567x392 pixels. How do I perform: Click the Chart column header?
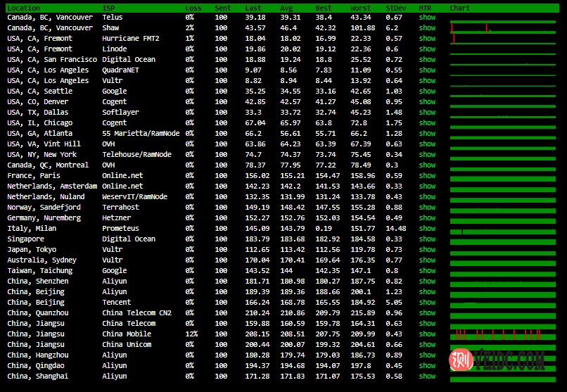coord(459,8)
